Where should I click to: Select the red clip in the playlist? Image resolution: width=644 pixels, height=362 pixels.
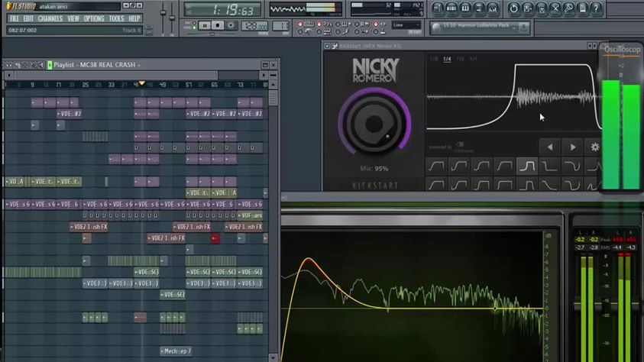(x=215, y=238)
